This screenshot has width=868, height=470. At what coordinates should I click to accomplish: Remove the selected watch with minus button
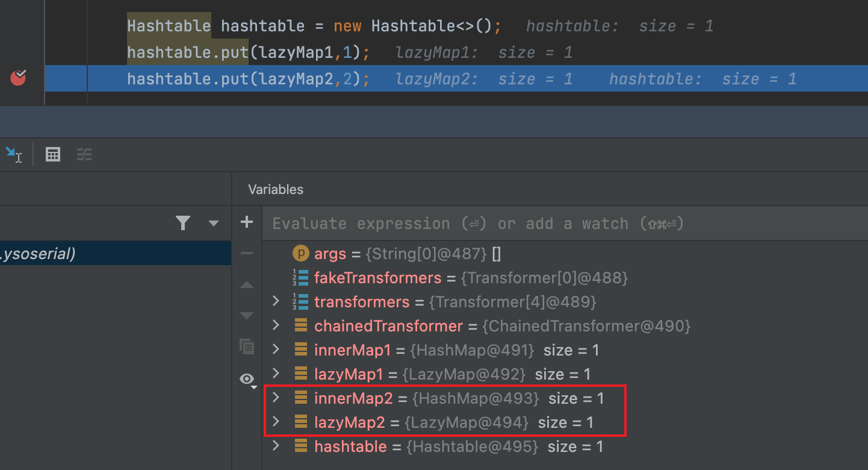247,253
